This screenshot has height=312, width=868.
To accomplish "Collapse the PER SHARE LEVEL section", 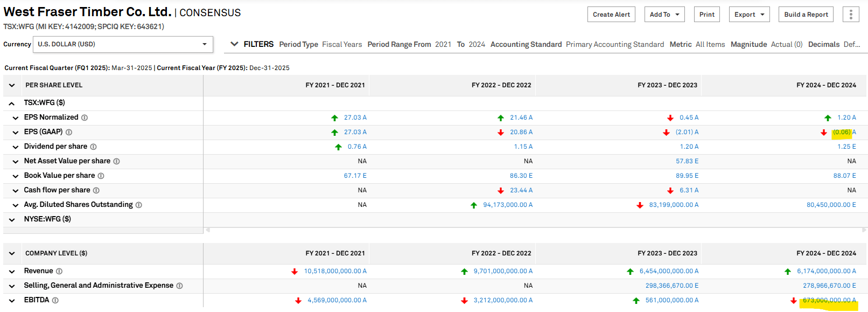I will click(x=12, y=85).
